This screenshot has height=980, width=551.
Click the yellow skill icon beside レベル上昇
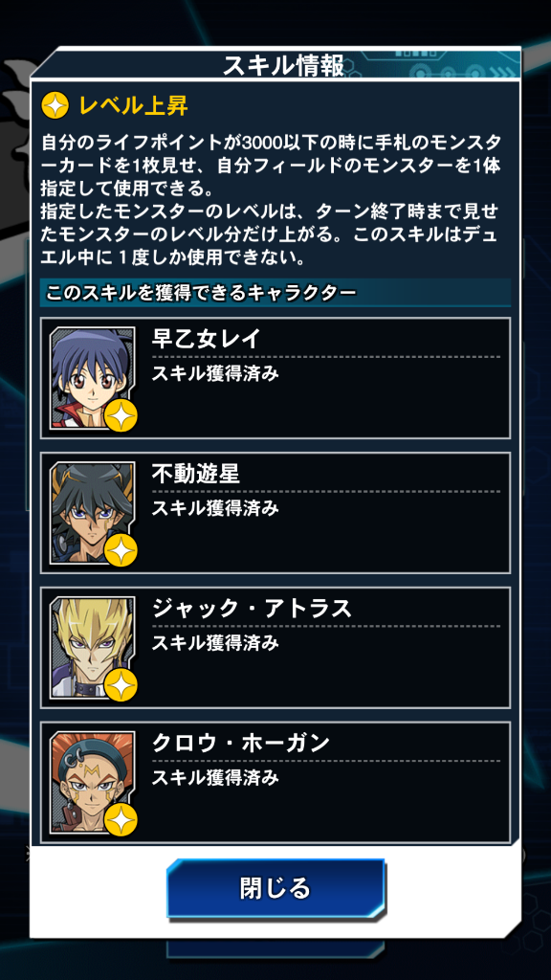point(55,105)
